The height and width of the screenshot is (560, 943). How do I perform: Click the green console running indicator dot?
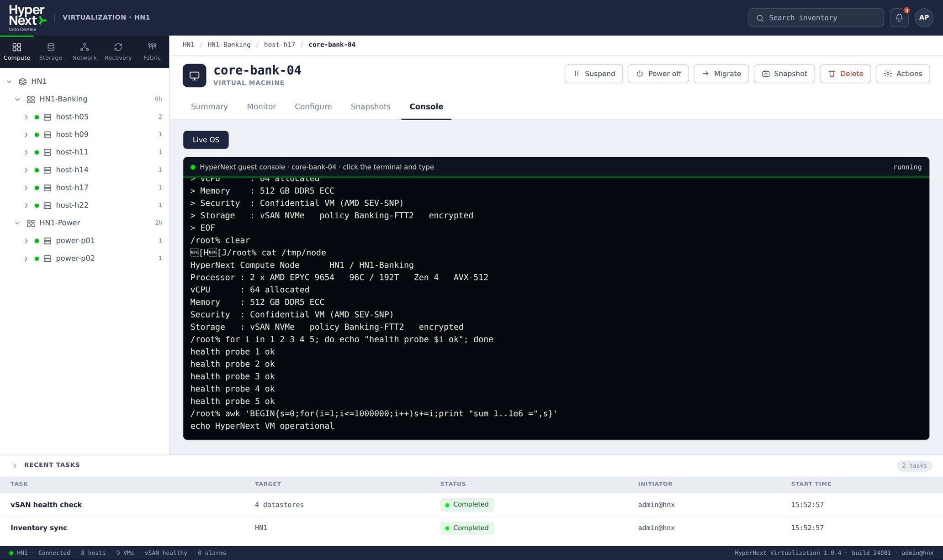[193, 167]
